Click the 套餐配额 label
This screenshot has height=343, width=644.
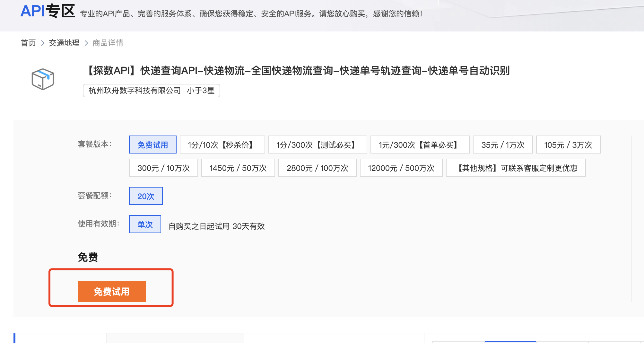pyautogui.click(x=94, y=196)
